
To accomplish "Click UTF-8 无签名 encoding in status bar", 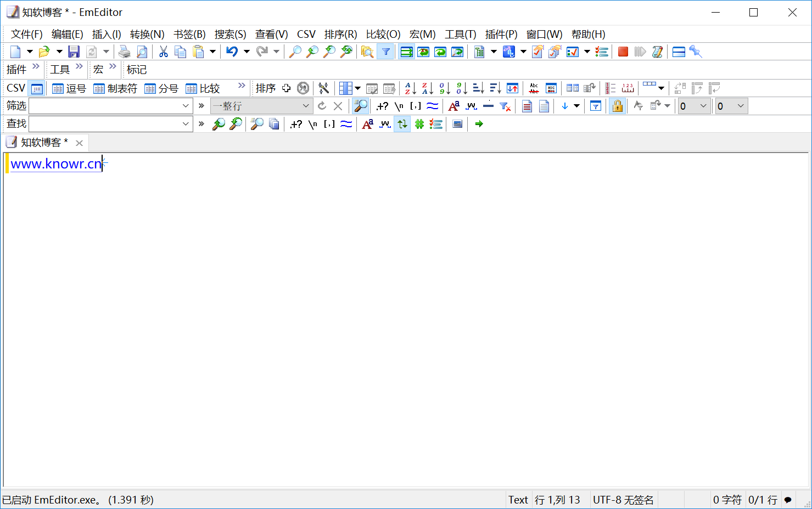I will 623,500.
